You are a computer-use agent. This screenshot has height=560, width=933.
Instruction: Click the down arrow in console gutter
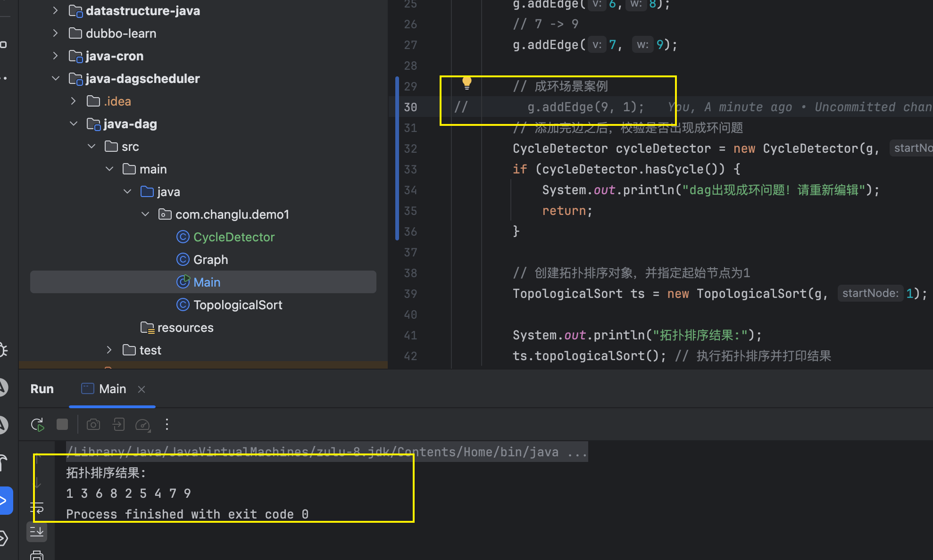click(38, 482)
